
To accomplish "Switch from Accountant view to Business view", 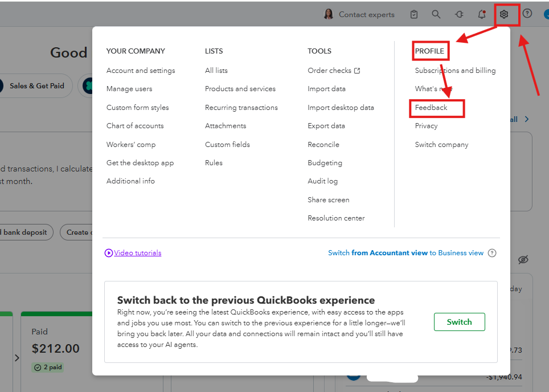I will [x=406, y=253].
